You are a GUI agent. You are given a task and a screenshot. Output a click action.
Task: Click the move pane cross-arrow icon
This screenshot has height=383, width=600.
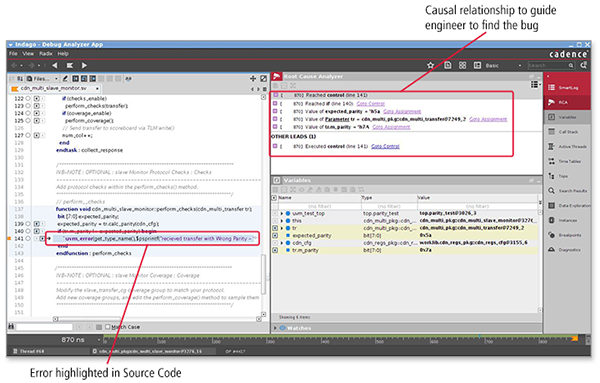253,78
